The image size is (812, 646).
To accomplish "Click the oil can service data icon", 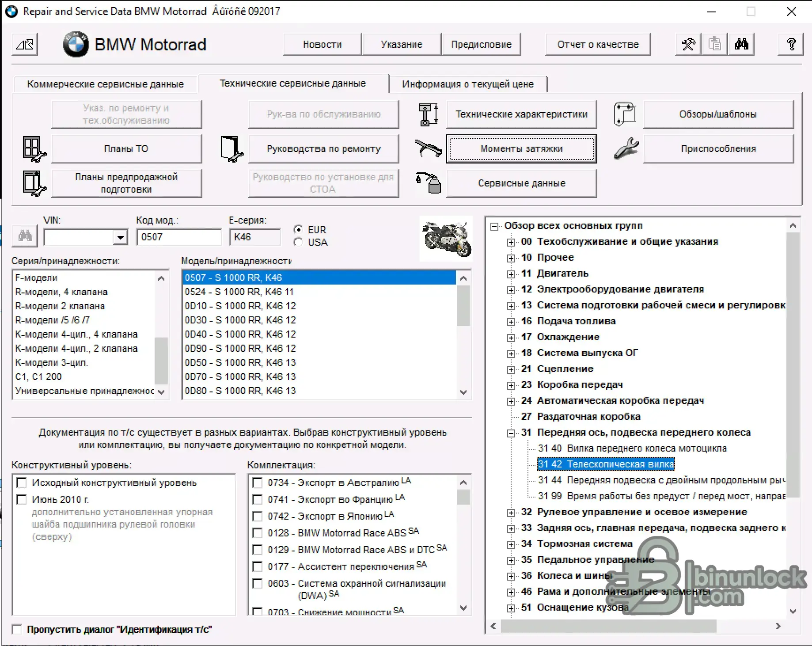I will (x=429, y=183).
